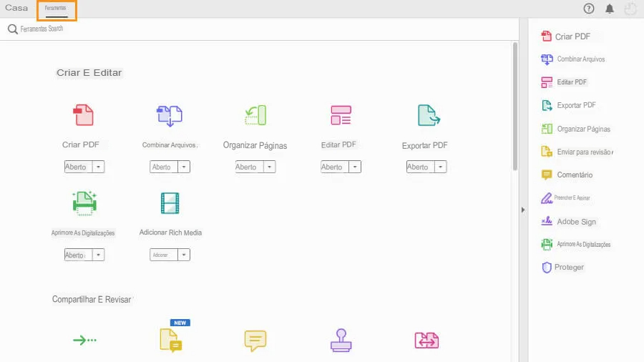Click the Proteger shield icon in sidebar
Screen dimensions: 644x362
pyautogui.click(x=547, y=267)
